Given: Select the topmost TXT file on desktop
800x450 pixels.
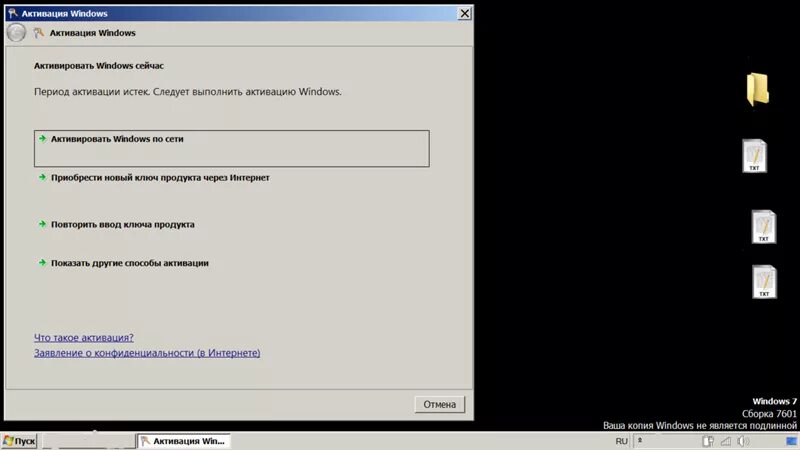Looking at the screenshot, I should pyautogui.click(x=754, y=156).
